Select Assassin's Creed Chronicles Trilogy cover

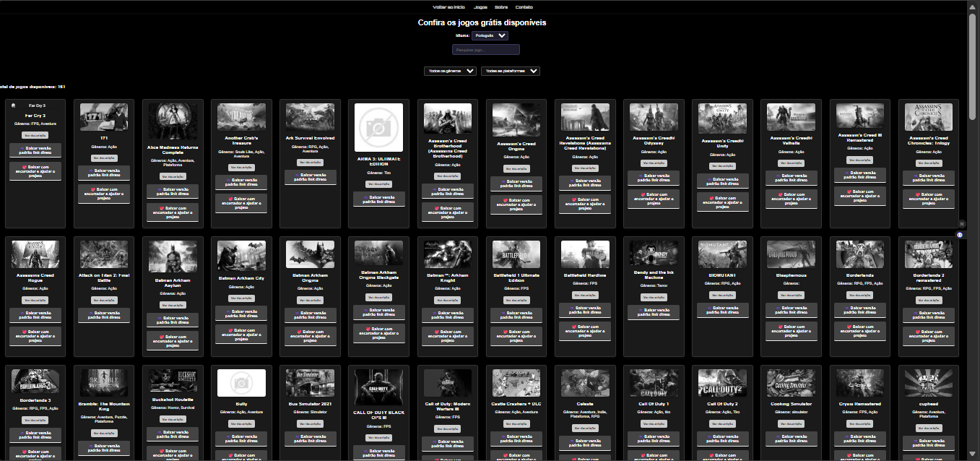[929, 116]
